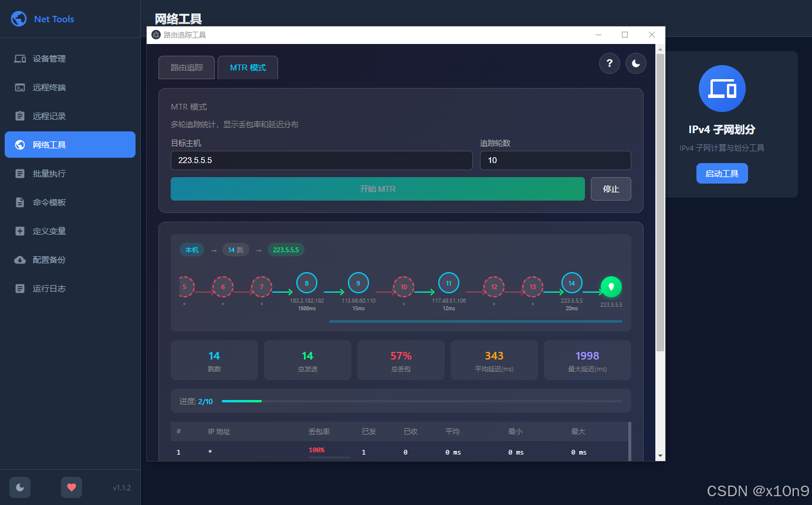The image size is (812, 505).
Task: Maximize the 路由追踪工具 window
Action: pyautogui.click(x=625, y=35)
